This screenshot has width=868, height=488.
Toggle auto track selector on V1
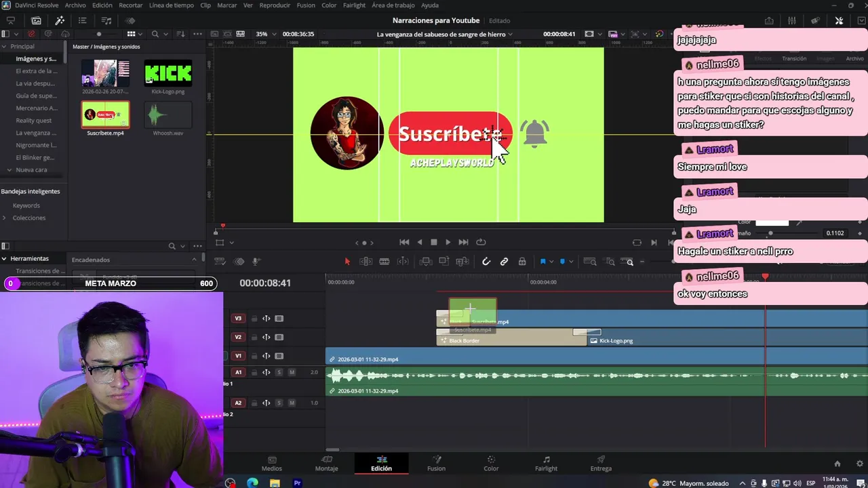(x=267, y=356)
